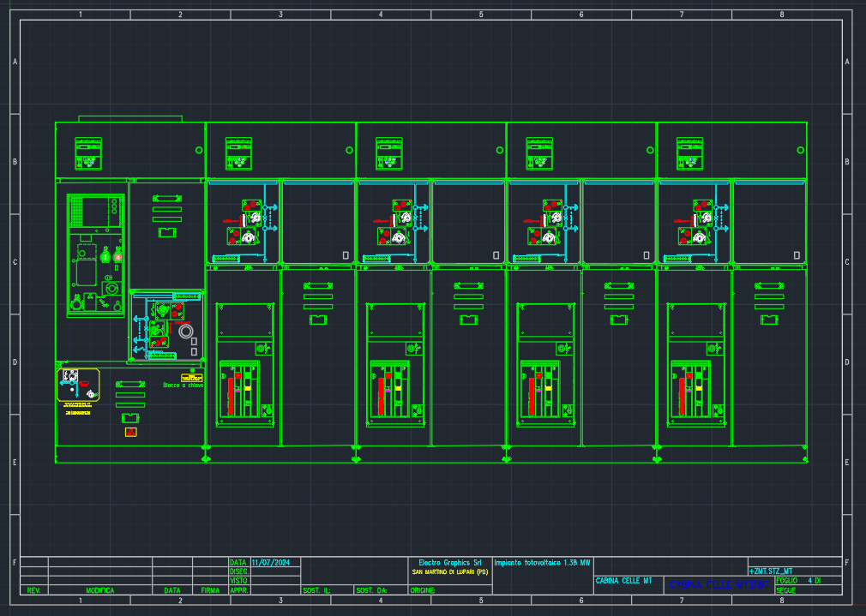Click the round door lock in the leftmost top compartment

pyautogui.click(x=199, y=150)
